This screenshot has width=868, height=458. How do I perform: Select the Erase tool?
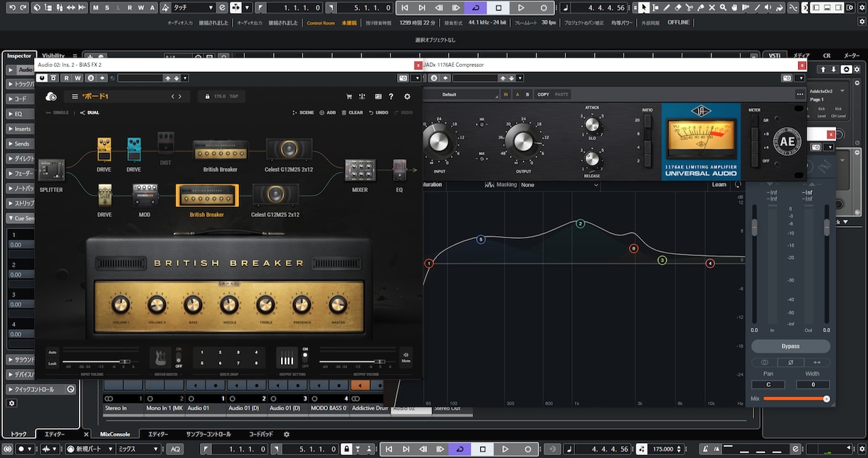(678, 8)
